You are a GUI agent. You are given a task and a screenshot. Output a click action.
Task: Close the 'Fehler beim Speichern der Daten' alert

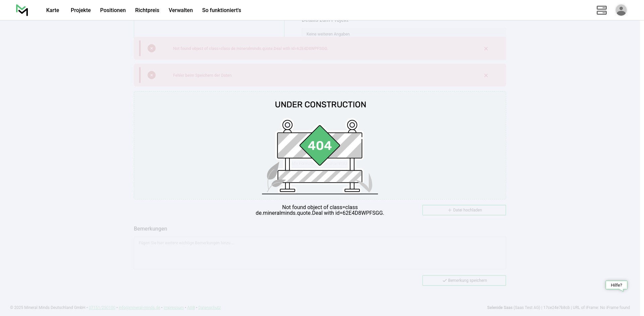pos(486,75)
